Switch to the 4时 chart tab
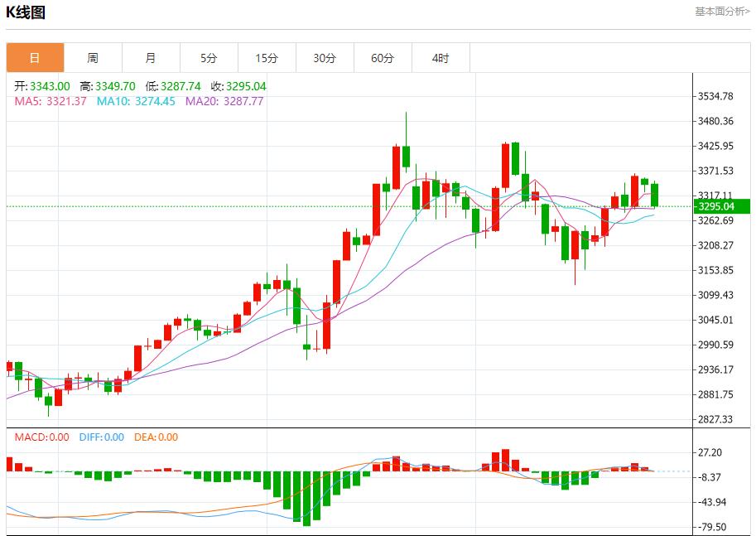756x536 pixels. point(441,58)
